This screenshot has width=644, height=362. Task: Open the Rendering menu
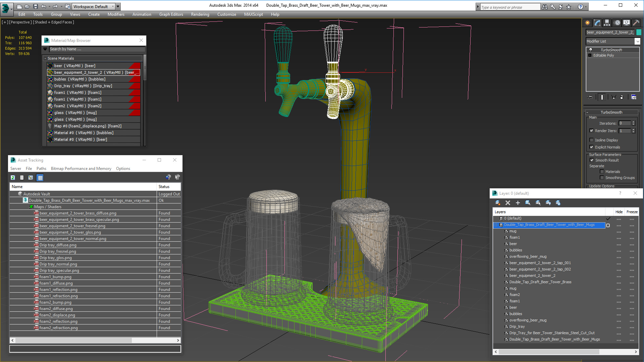200,14
